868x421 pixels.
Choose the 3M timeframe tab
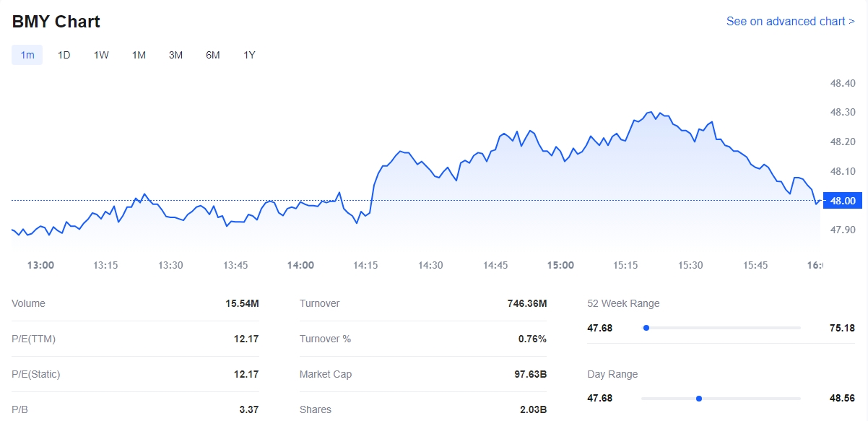click(175, 55)
